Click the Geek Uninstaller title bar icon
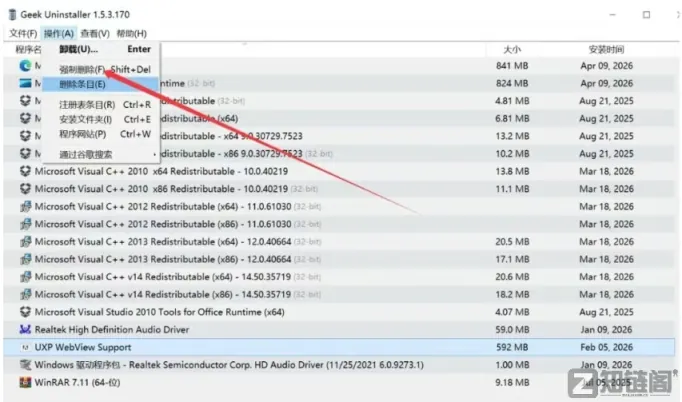The height and width of the screenshot is (402, 682). 13,14
